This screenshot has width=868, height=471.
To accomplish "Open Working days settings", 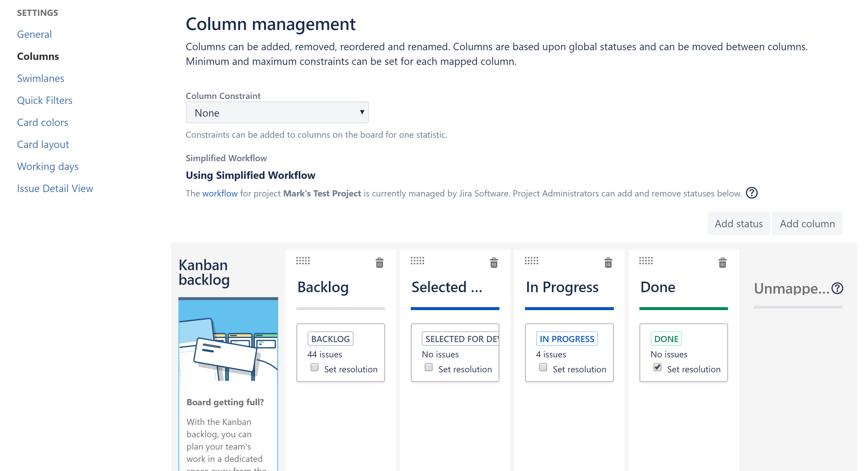I will [48, 166].
